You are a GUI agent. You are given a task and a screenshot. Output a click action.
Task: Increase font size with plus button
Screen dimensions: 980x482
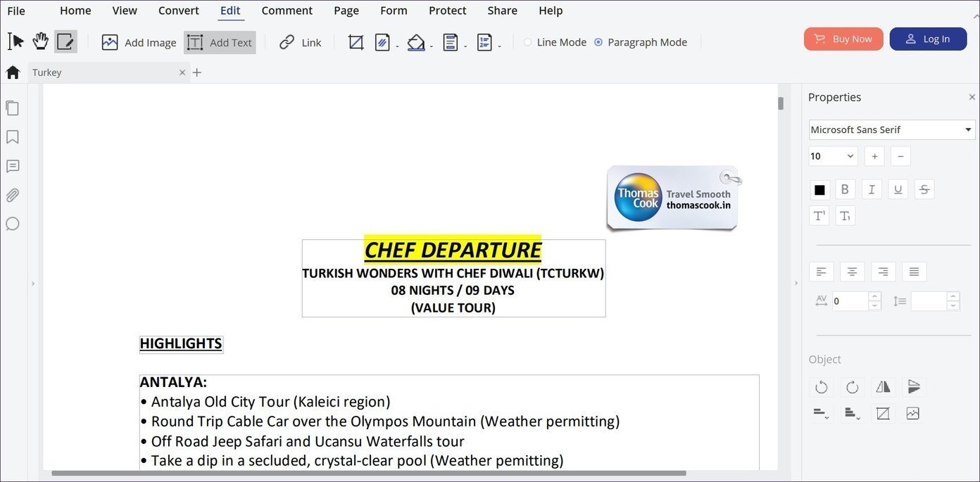(x=874, y=156)
